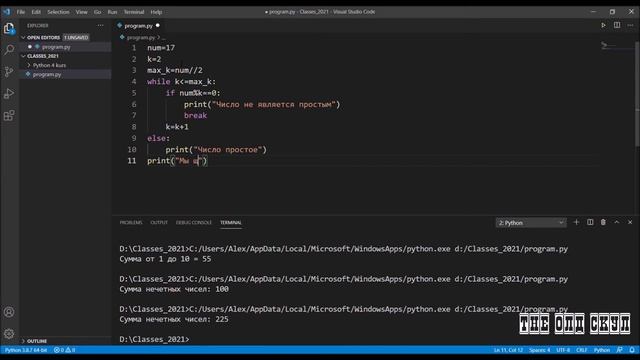Split the editor to the right
Image resolution: width=640 pixels, height=360 pixels.
(617, 25)
